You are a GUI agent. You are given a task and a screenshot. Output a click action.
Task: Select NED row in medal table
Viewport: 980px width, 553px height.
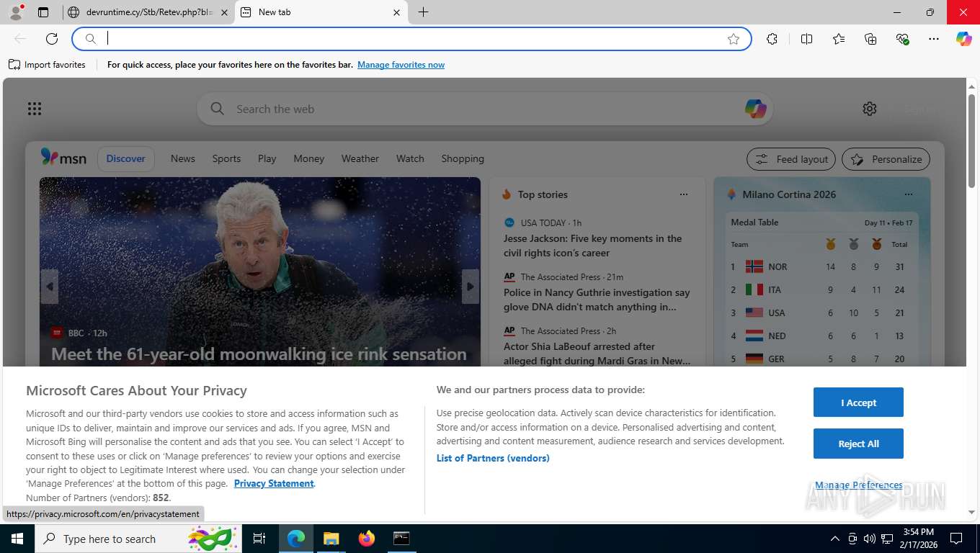[x=821, y=336]
